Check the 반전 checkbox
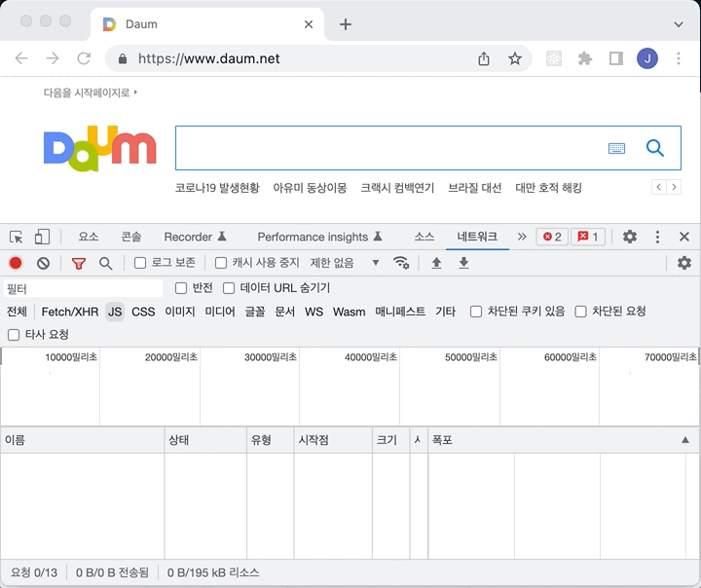 tap(181, 288)
